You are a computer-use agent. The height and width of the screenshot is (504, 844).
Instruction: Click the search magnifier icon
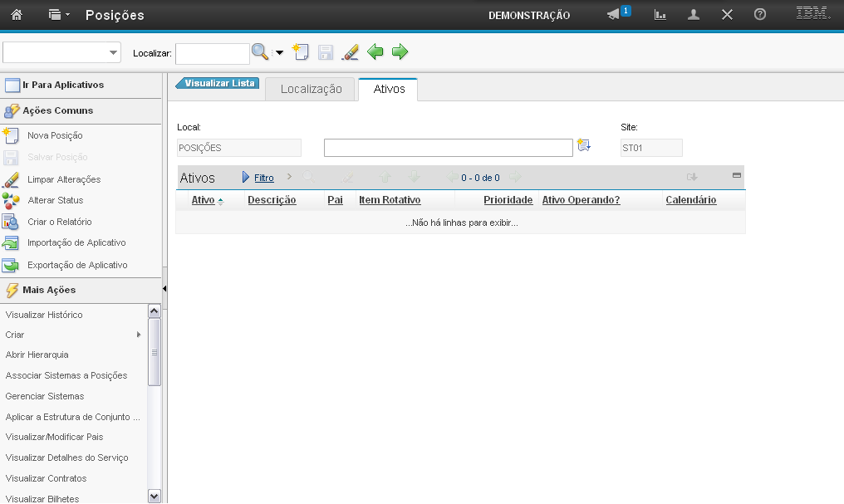point(260,52)
